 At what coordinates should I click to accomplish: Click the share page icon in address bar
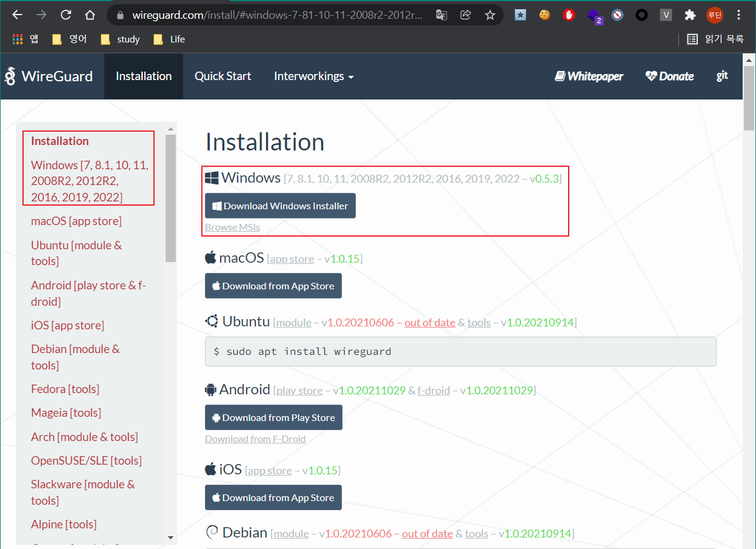(x=466, y=15)
